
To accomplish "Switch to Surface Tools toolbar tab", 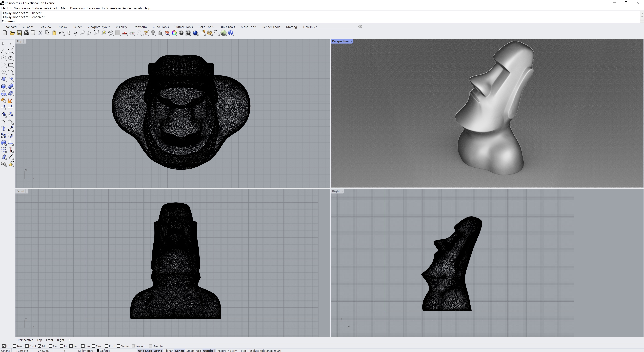I will pos(184,27).
